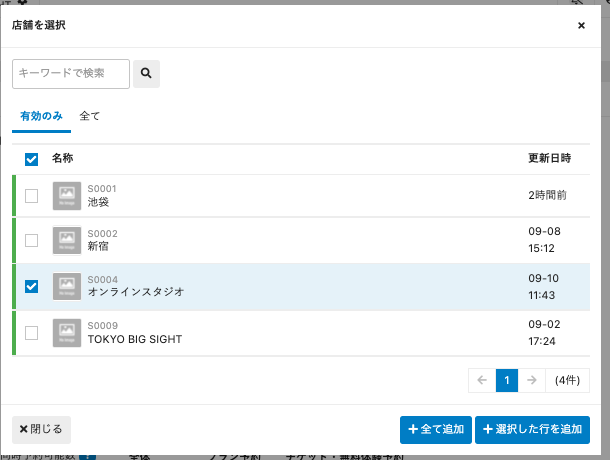Click the 池袋 store thumbnail image
610x460 pixels.
67,195
